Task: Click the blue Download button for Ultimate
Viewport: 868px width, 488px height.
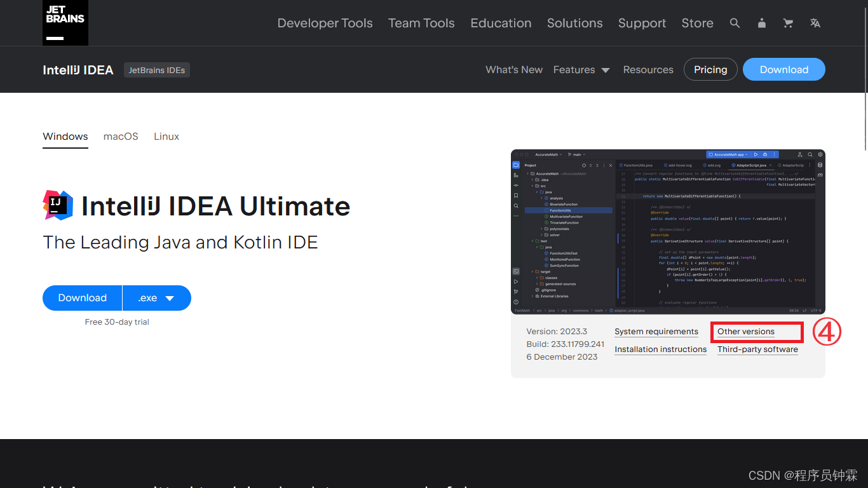Action: pyautogui.click(x=82, y=298)
